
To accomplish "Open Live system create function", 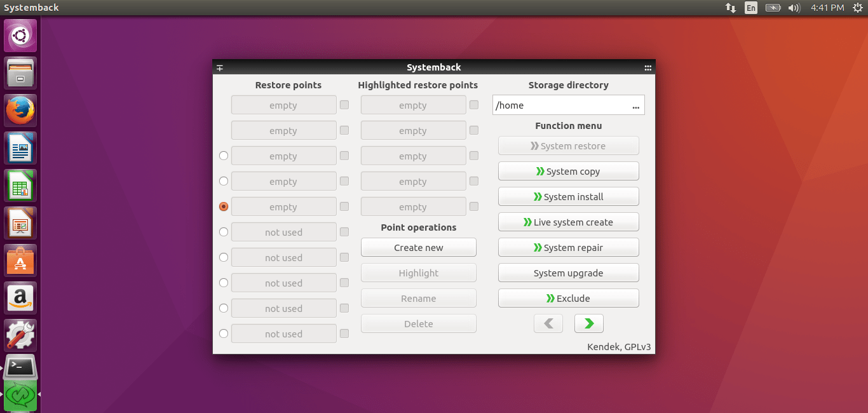I will point(568,222).
